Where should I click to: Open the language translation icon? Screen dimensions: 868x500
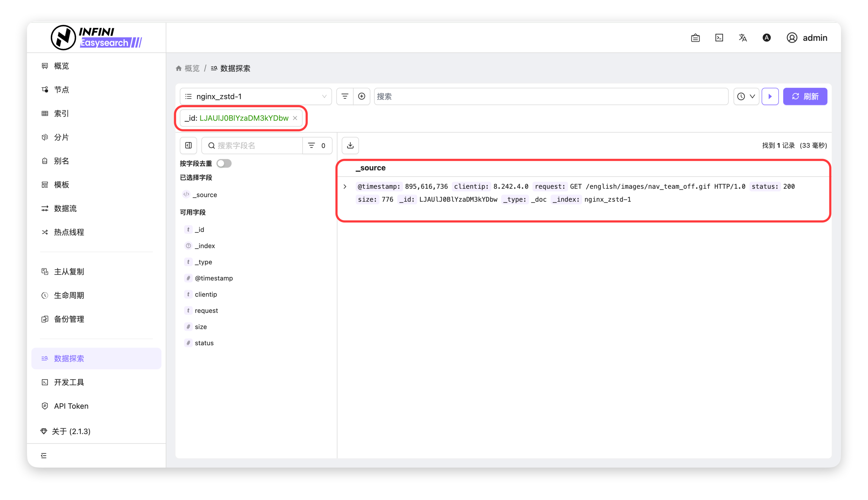pyautogui.click(x=742, y=38)
